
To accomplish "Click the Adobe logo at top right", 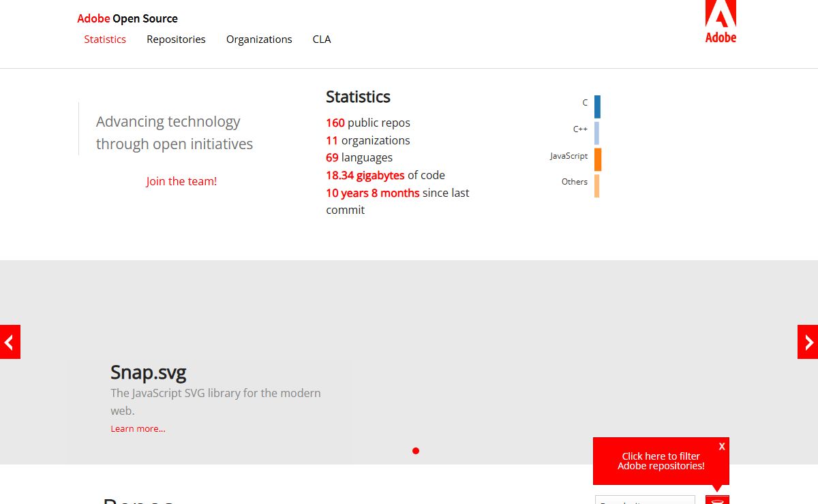I will coord(721,22).
